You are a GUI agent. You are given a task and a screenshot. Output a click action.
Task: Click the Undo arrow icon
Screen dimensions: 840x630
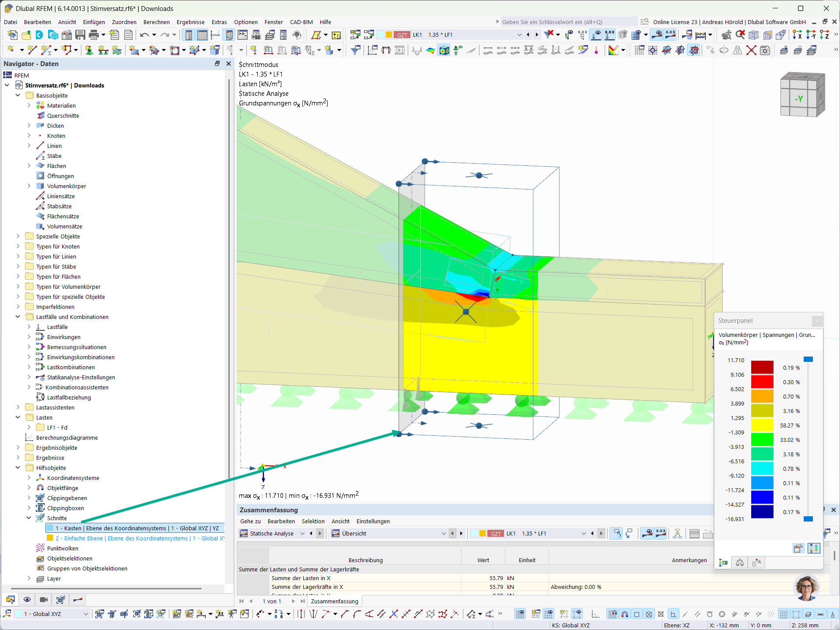pyautogui.click(x=144, y=35)
